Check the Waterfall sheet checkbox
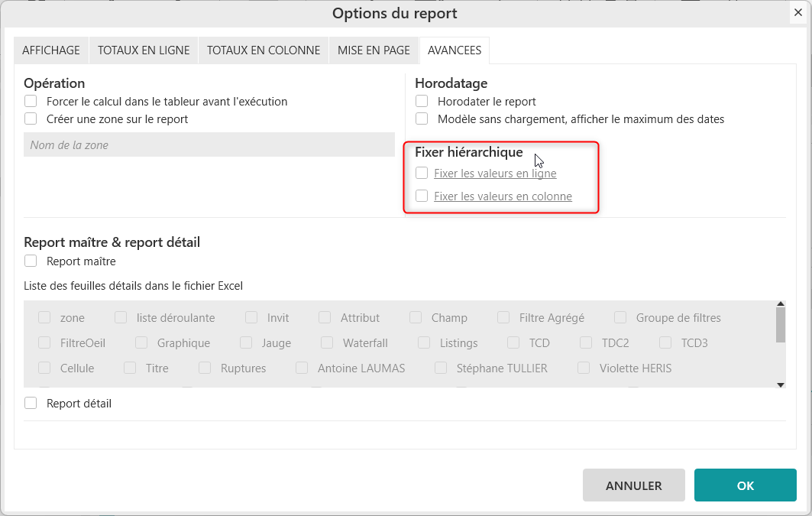Screen dimensions: 812x516 tap(327, 343)
